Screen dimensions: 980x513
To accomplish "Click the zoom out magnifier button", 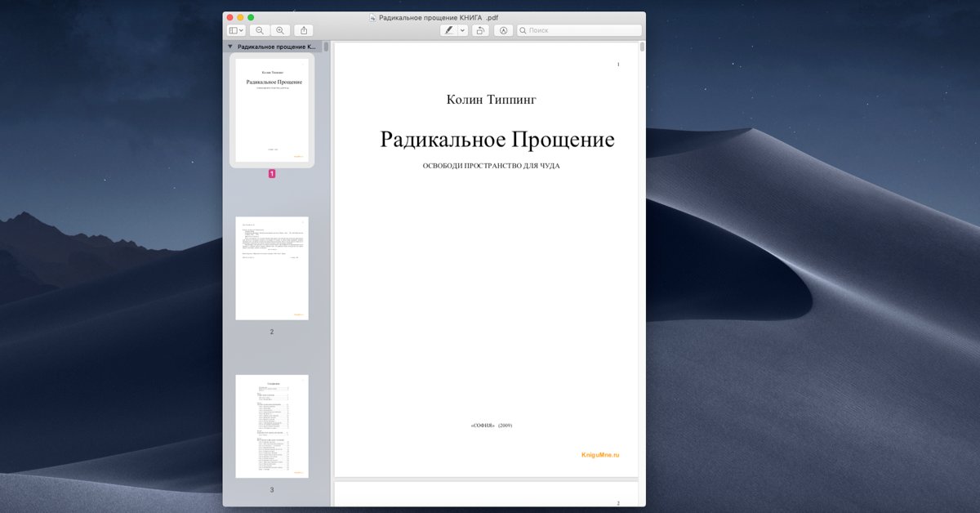I will click(x=260, y=30).
